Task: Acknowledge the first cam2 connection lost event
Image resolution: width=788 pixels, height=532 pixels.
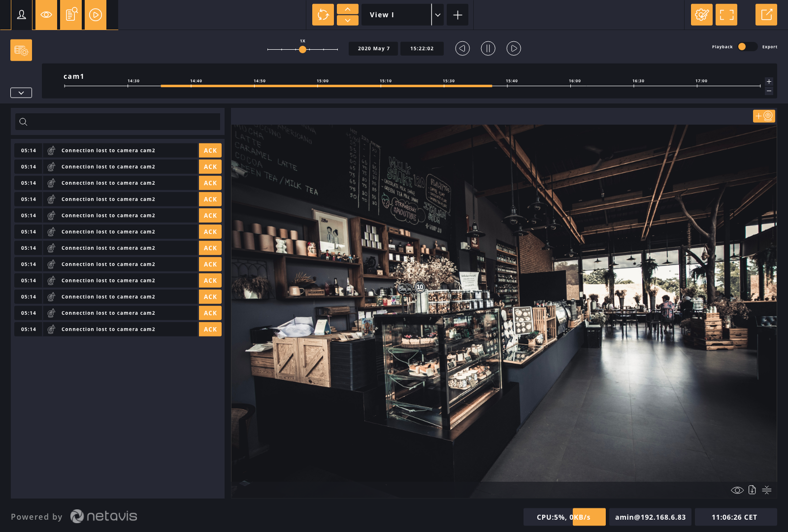Action: (210, 151)
